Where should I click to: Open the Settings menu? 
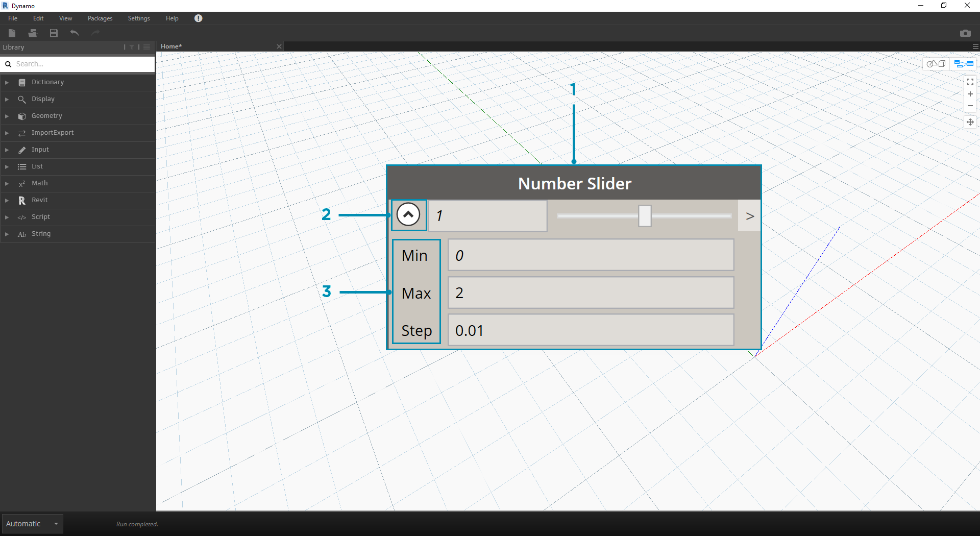(x=139, y=18)
